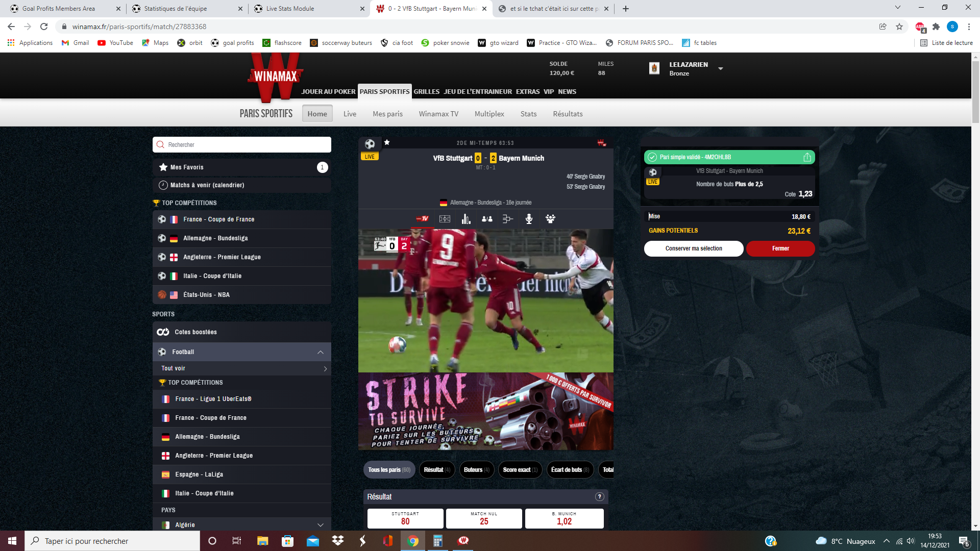980x551 pixels.
Task: Reload the page
Action: [x=44, y=27]
